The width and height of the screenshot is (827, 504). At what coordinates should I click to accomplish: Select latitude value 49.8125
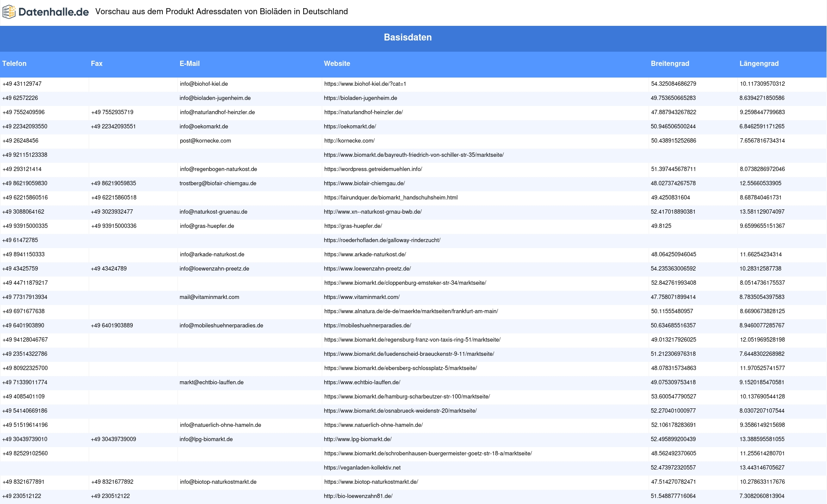[x=661, y=226]
